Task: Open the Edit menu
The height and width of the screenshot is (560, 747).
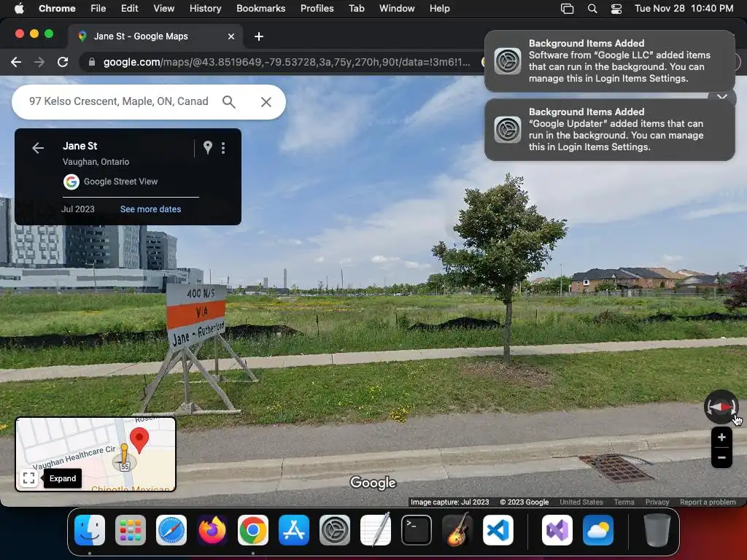Action: [129, 9]
